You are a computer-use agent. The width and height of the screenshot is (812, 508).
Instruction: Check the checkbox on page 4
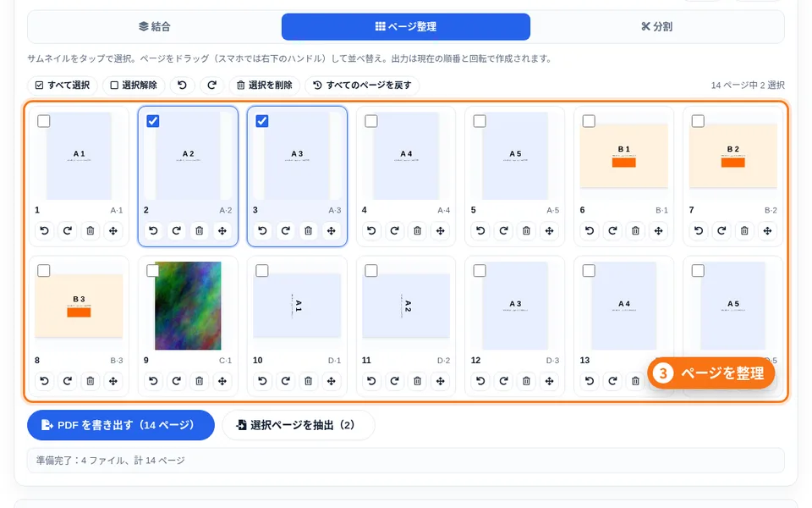(371, 121)
